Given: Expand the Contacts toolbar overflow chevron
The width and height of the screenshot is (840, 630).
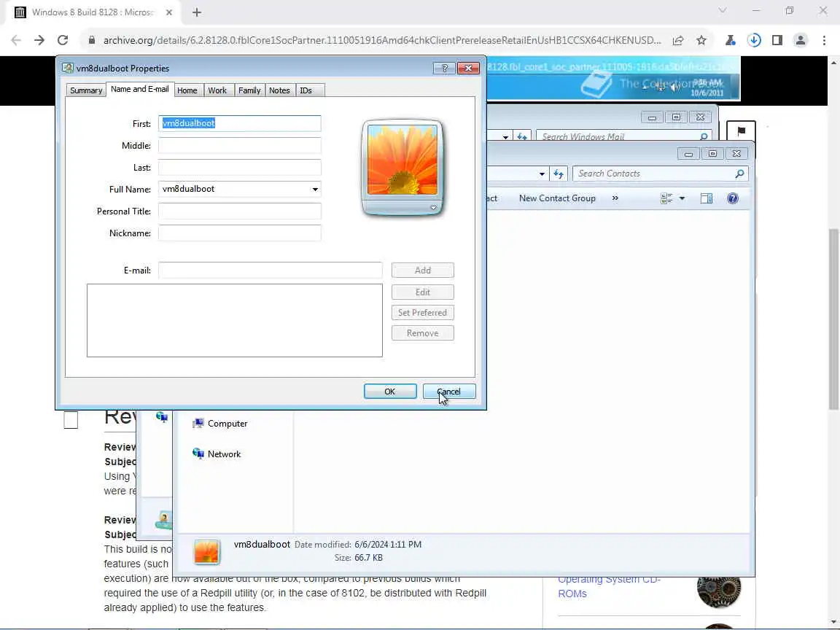Looking at the screenshot, I should 615,198.
